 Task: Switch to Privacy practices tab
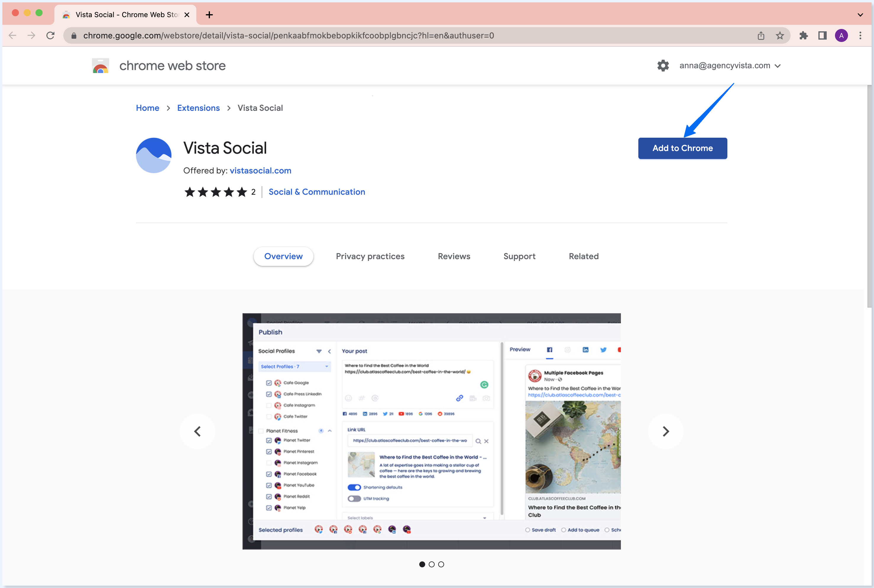click(370, 256)
